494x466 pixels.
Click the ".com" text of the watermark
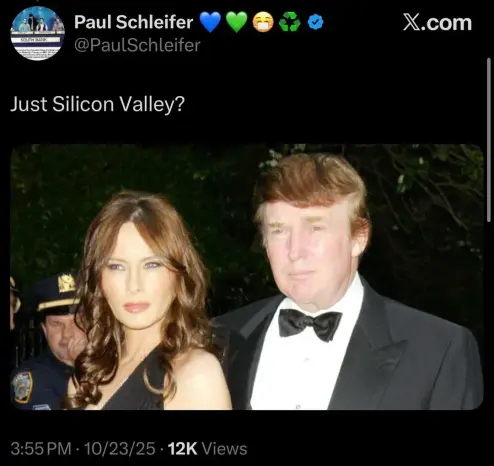(447, 23)
